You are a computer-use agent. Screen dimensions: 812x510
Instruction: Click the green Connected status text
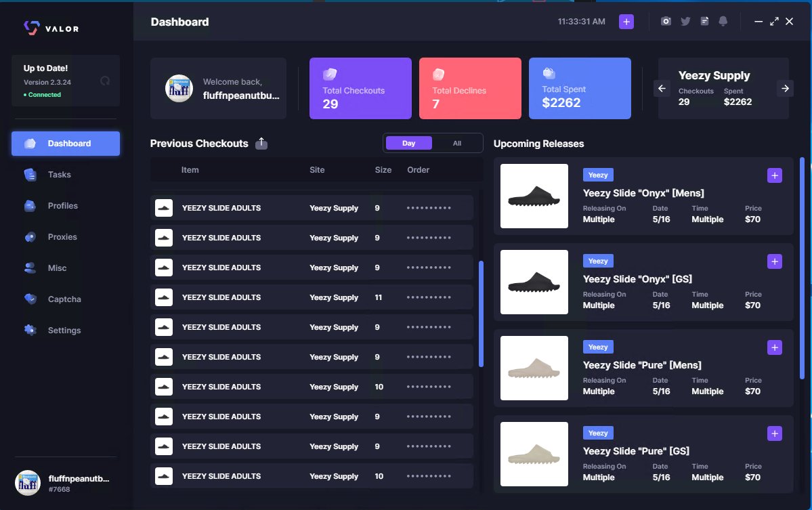coord(45,95)
